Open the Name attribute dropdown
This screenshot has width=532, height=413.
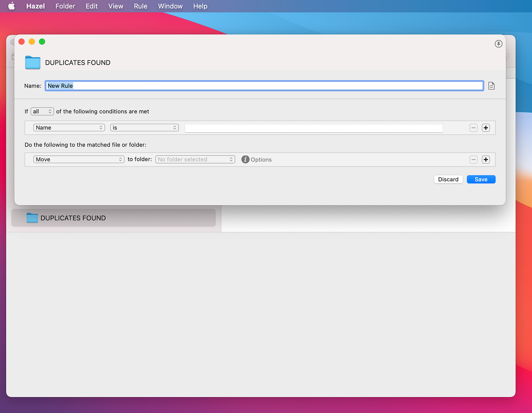[x=69, y=128]
